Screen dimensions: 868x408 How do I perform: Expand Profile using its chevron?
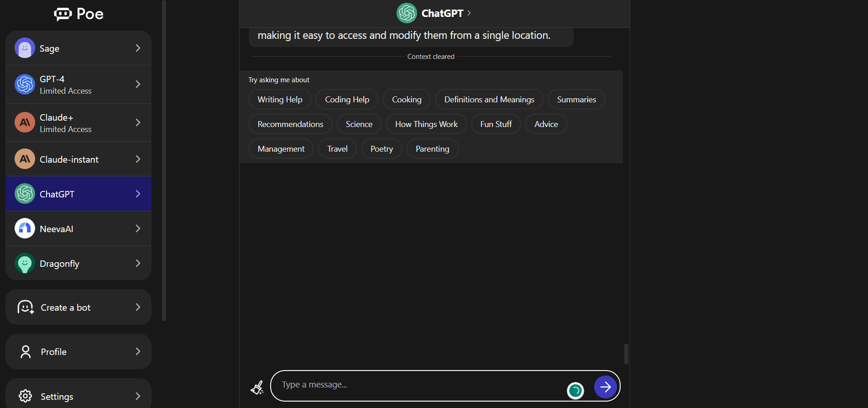138,351
